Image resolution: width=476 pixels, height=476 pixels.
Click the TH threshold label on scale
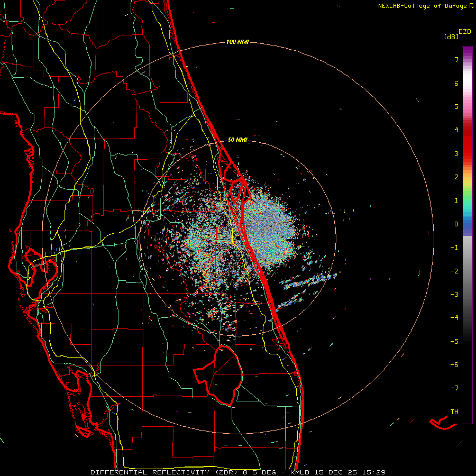(454, 412)
